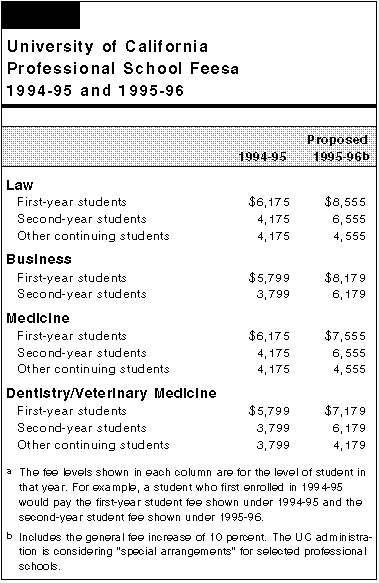The width and height of the screenshot is (379, 583).
Task: Click the 4,179 Dentistry continuing students fee
Action: tap(349, 445)
